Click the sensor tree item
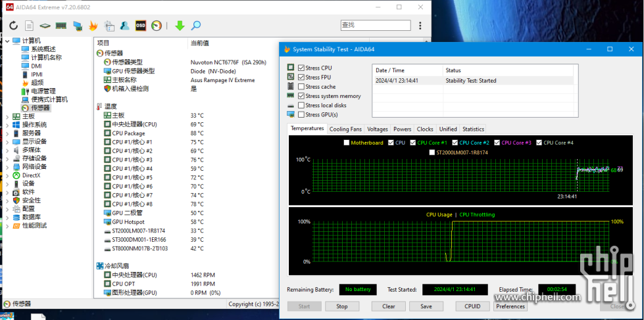The image size is (644, 320). [36, 108]
